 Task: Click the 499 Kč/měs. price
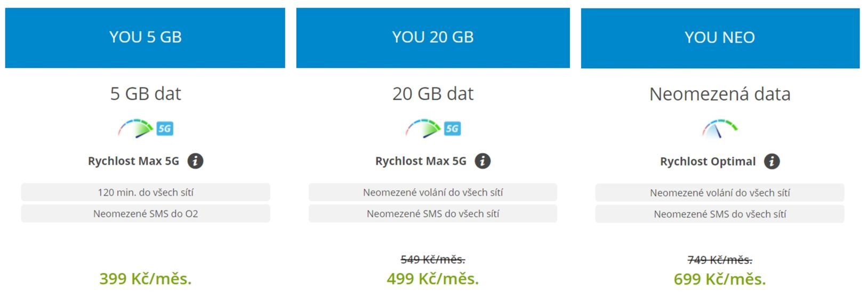(x=433, y=279)
